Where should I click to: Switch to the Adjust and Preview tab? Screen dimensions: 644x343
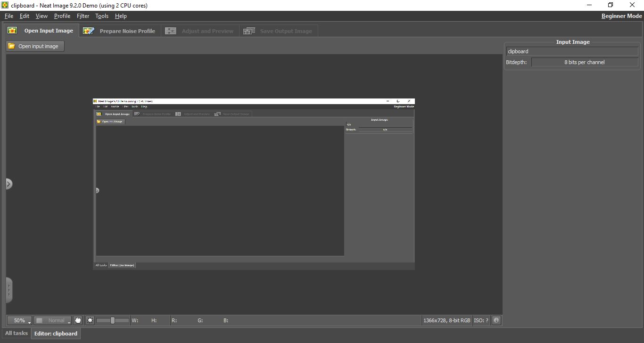(x=200, y=31)
